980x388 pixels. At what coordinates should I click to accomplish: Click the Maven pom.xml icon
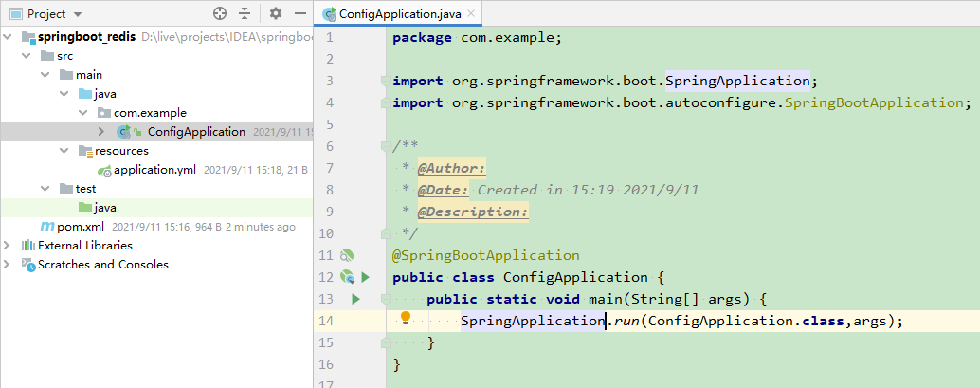coord(47,227)
